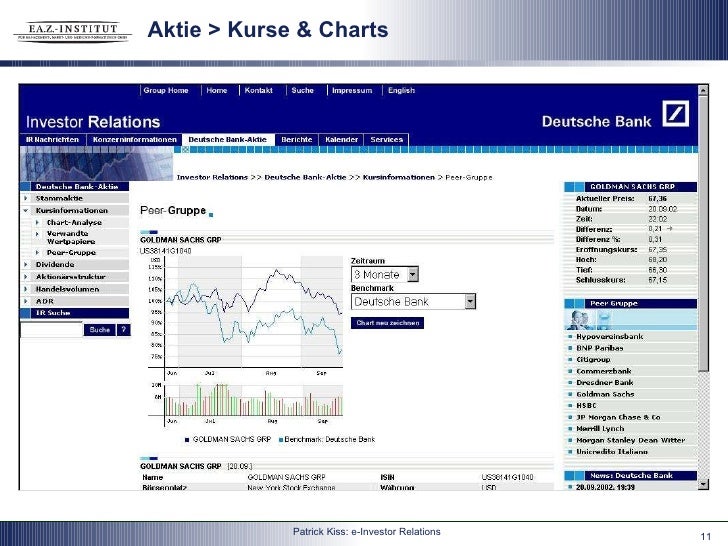Screen dimensions: 728x546
Task: Click Chart neu zeichnen button
Action: 388,323
